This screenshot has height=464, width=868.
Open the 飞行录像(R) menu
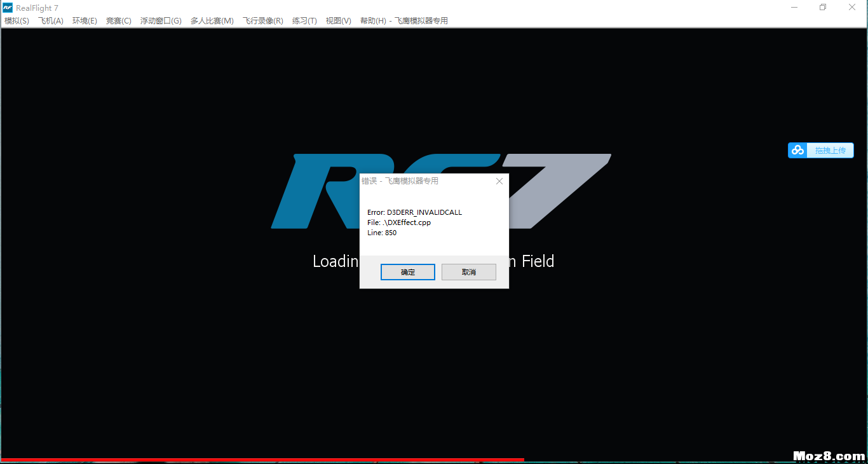tap(263, 20)
